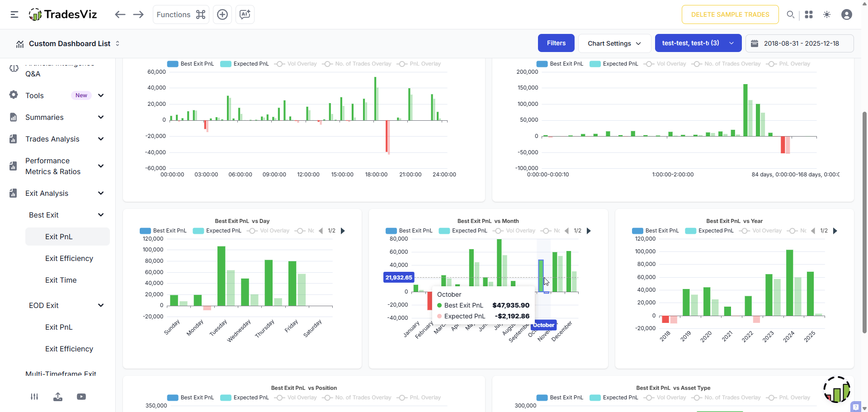868x412 pixels.
Task: Open the YouTube video icon in sidebar footer
Action: click(81, 397)
